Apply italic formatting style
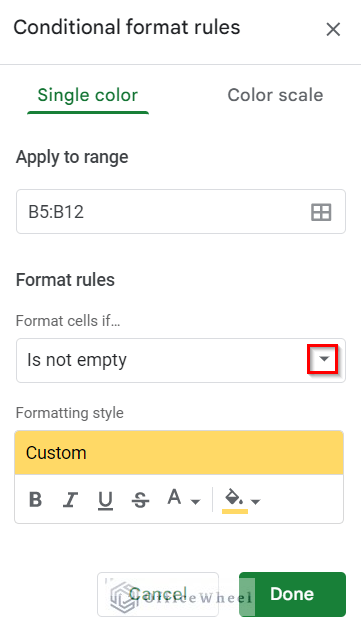Viewport: 361px width, 636px height. pyautogui.click(x=70, y=499)
